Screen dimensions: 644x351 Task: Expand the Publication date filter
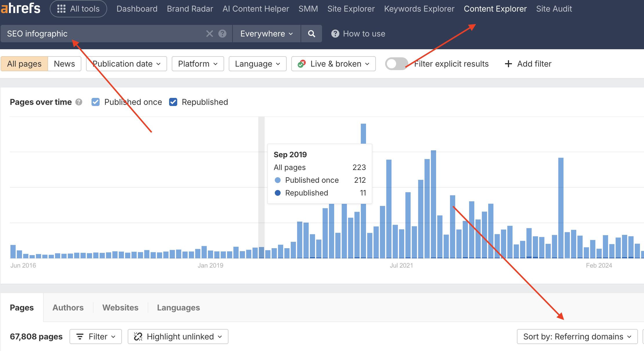tap(127, 64)
